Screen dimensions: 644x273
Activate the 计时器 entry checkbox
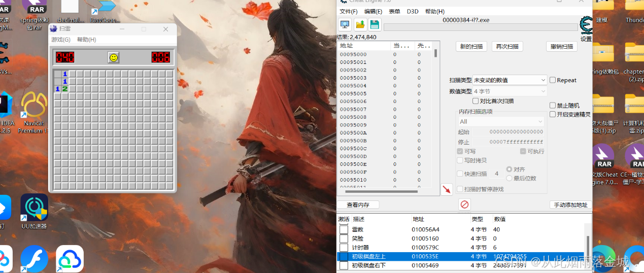click(x=344, y=248)
